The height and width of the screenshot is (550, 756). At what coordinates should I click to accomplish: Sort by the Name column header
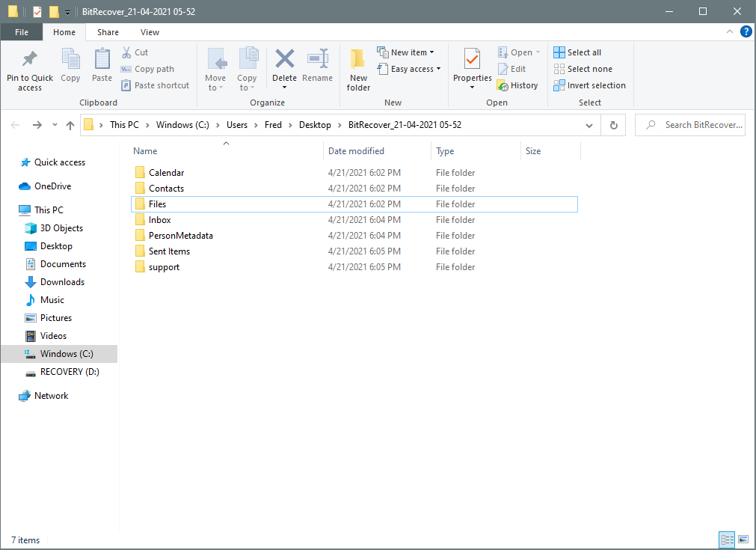tap(226, 151)
